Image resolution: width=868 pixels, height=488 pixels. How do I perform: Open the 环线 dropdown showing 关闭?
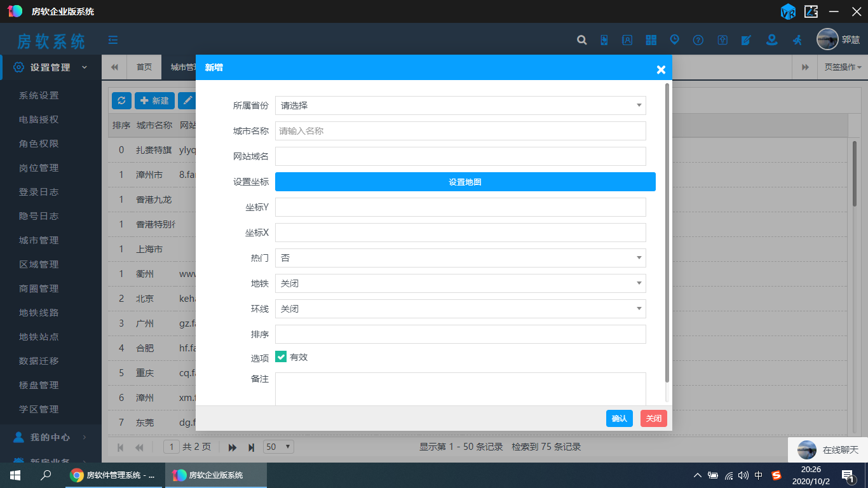[461, 309]
